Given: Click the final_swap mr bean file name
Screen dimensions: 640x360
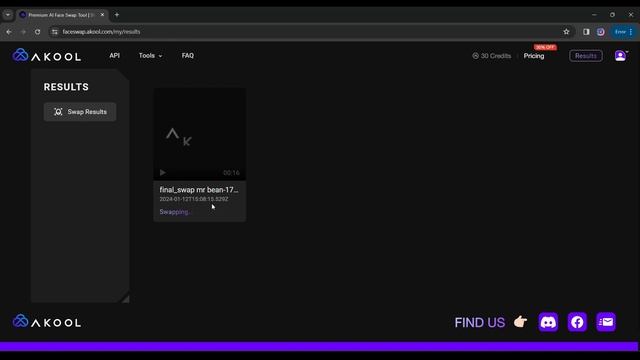Looking at the screenshot, I should tap(199, 190).
